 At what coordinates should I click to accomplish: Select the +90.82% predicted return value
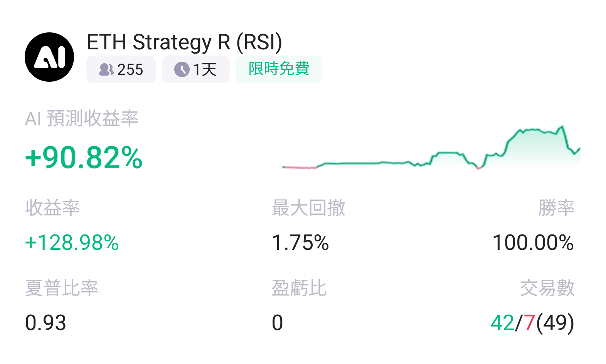pyautogui.click(x=84, y=158)
